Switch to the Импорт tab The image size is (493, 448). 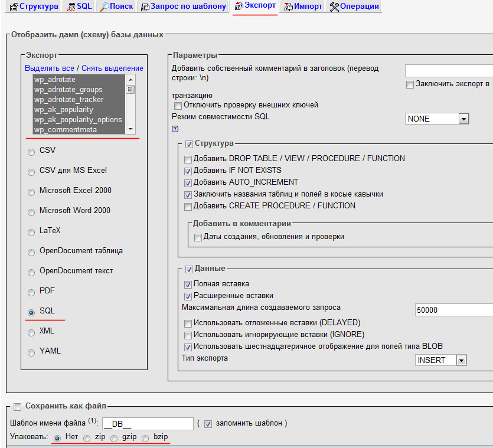tap(303, 6)
